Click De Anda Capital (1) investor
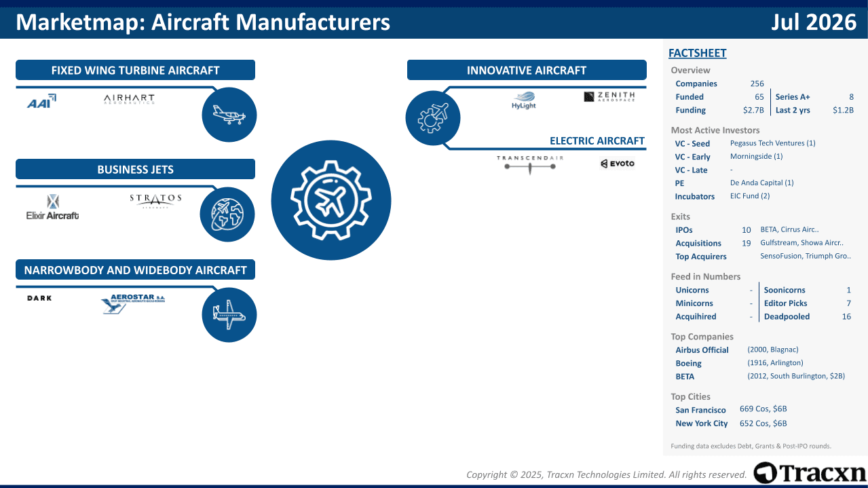This screenshot has width=868, height=488. pyautogui.click(x=762, y=183)
